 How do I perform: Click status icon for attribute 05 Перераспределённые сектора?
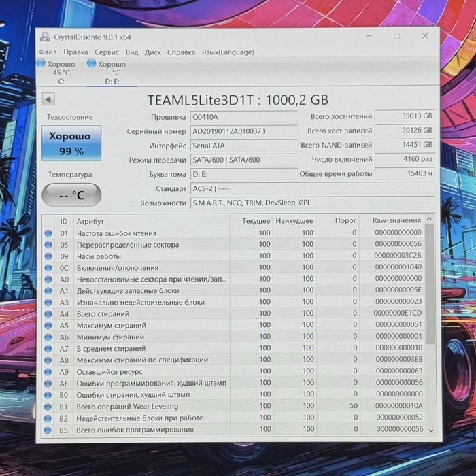[x=48, y=245]
